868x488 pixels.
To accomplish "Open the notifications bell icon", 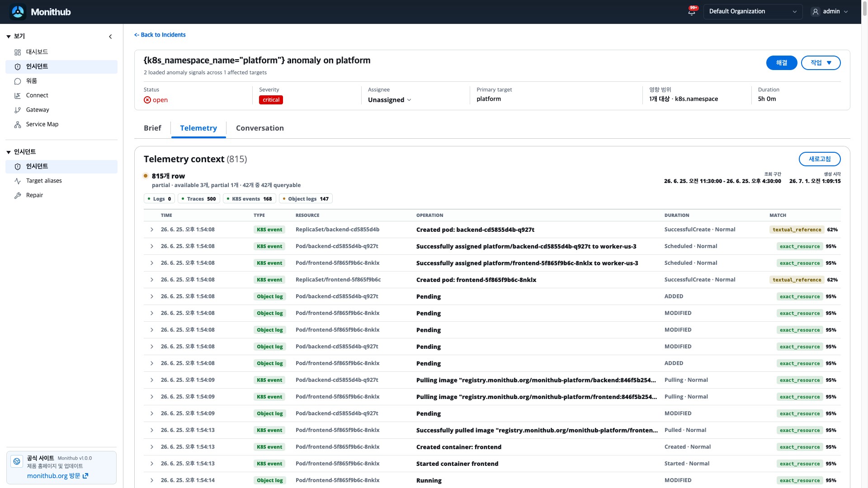I will [x=692, y=12].
